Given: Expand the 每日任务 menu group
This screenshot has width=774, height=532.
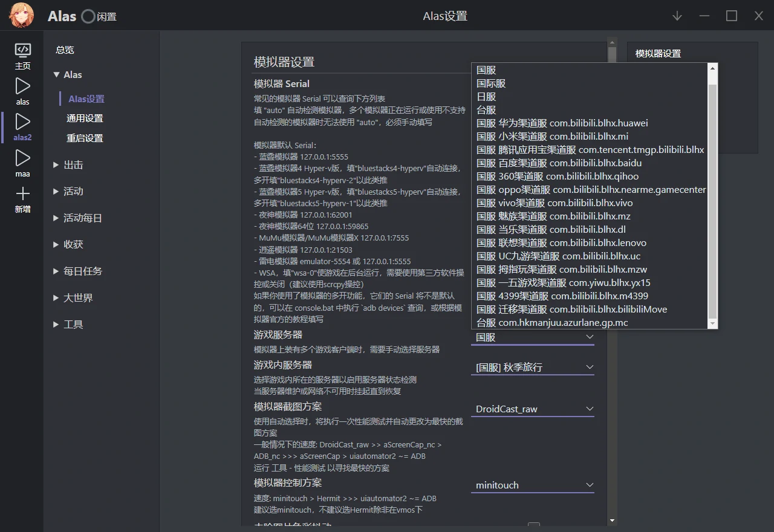Looking at the screenshot, I should pos(77,271).
